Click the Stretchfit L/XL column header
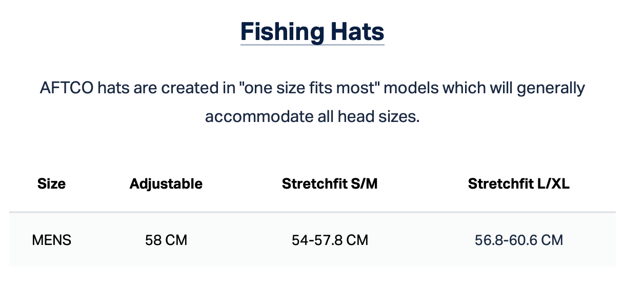644x287 pixels. [518, 184]
